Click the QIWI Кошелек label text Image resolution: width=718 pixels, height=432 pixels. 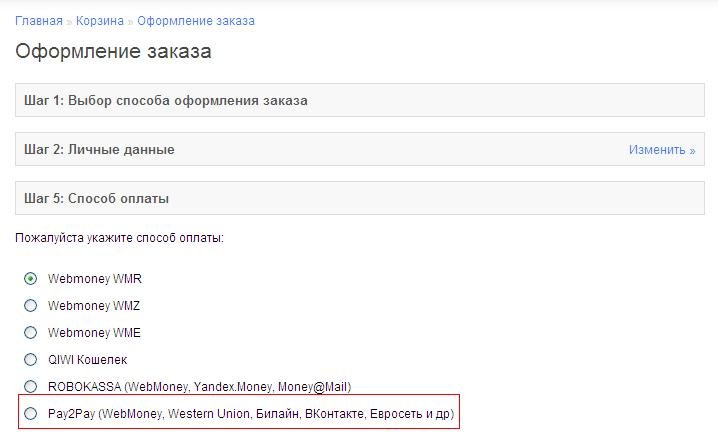click(x=88, y=360)
